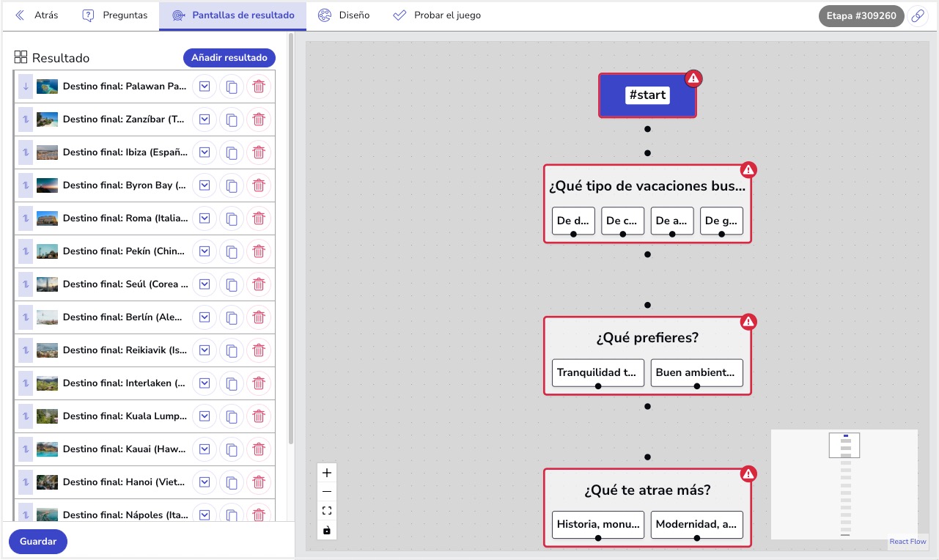Expand details for the Hanoi (Vietnam) result
Image resolution: width=939 pixels, height=560 pixels.
(204, 482)
